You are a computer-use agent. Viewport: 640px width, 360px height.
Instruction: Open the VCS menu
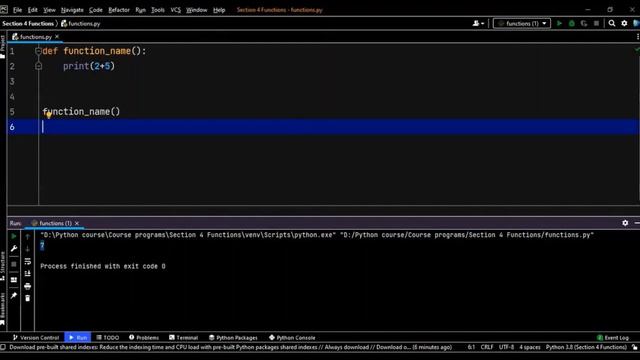tap(176, 10)
